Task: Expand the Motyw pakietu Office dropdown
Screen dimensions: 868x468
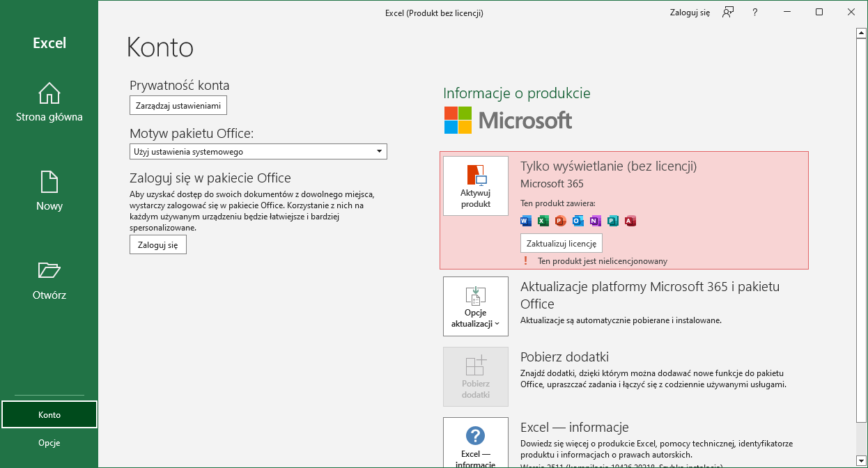Action: coord(258,152)
